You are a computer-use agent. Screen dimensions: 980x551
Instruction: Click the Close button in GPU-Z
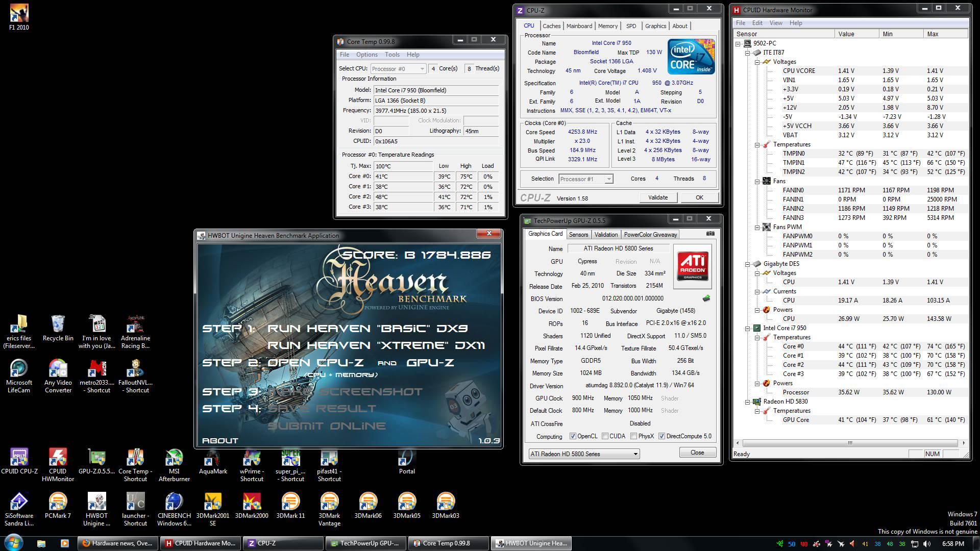point(697,453)
